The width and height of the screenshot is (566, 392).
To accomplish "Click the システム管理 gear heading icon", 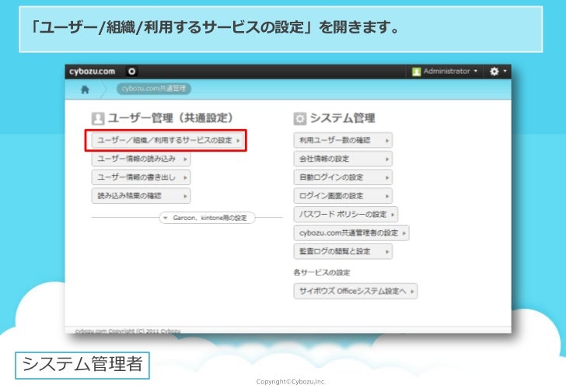I will (300, 118).
